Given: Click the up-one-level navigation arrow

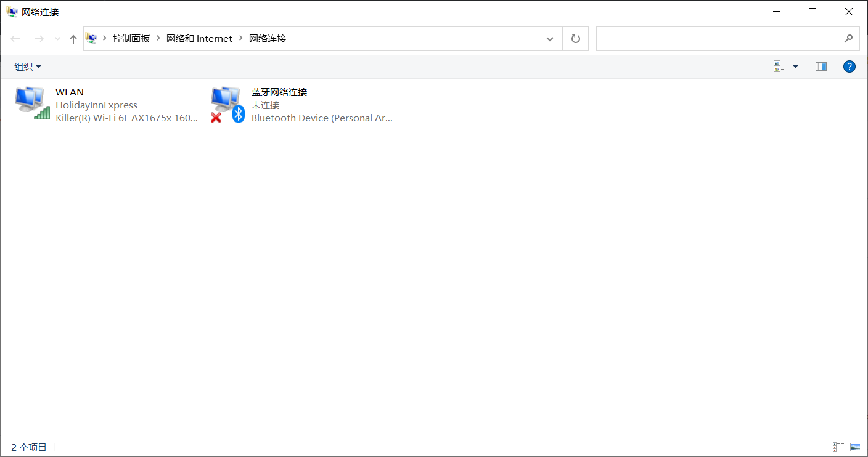Looking at the screenshot, I should click(x=73, y=38).
